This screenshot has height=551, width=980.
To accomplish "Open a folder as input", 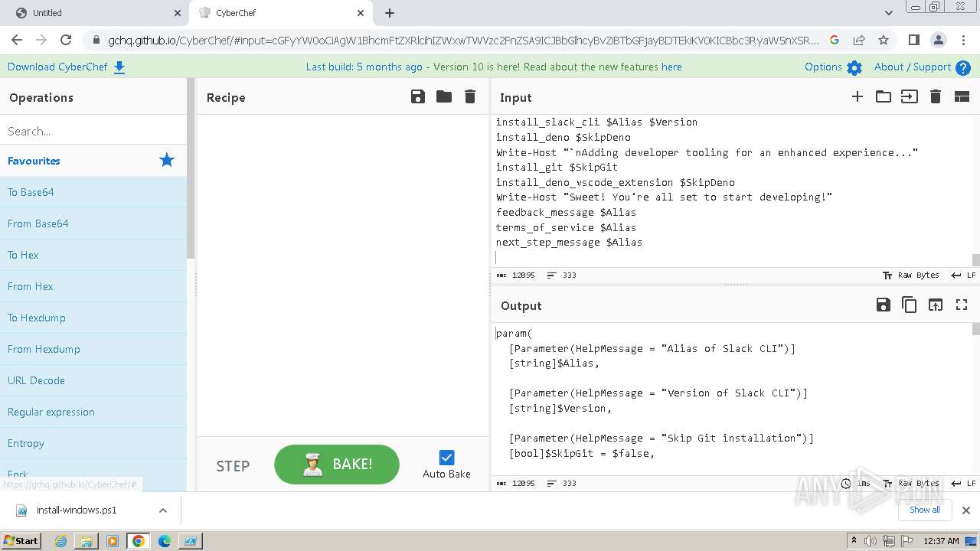I will (x=884, y=96).
